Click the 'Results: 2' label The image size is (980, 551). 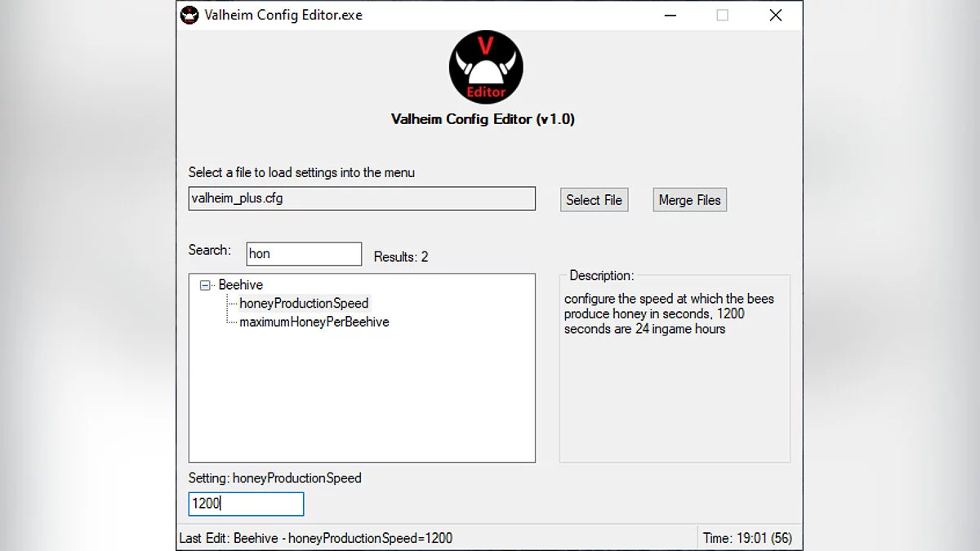[401, 256]
